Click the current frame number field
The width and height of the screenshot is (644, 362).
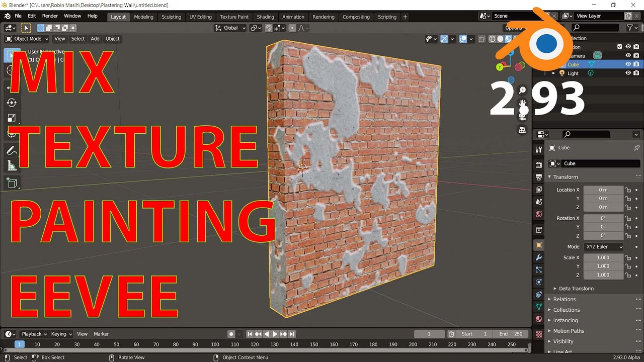[429, 334]
